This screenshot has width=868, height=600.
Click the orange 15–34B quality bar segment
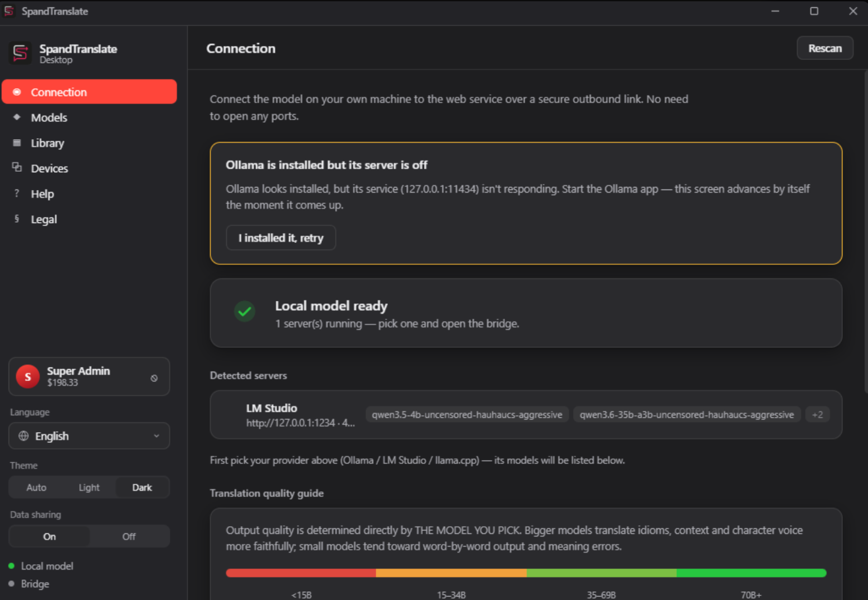point(451,573)
